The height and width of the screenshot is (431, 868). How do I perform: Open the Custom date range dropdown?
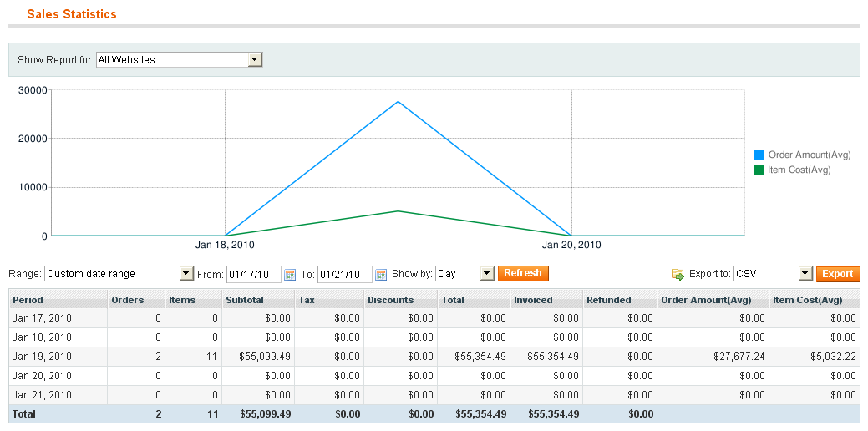(119, 274)
